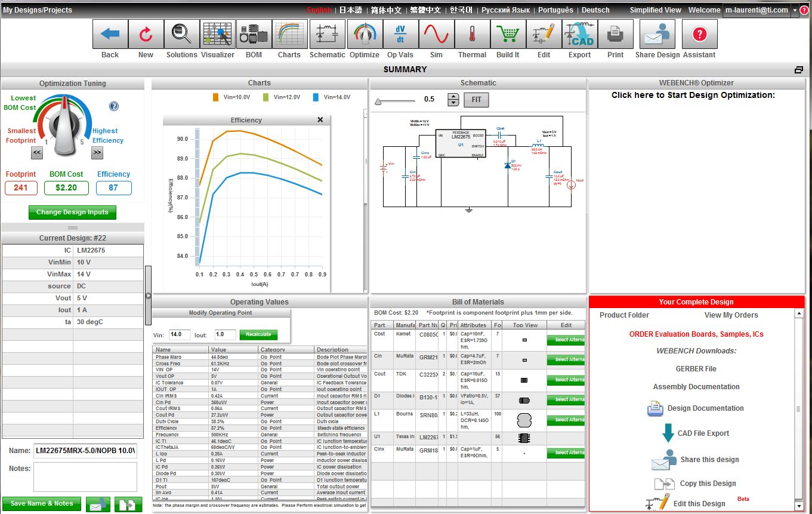Switch to Simplified View
Image resolution: width=812 pixels, height=514 pixels.
[655, 10]
